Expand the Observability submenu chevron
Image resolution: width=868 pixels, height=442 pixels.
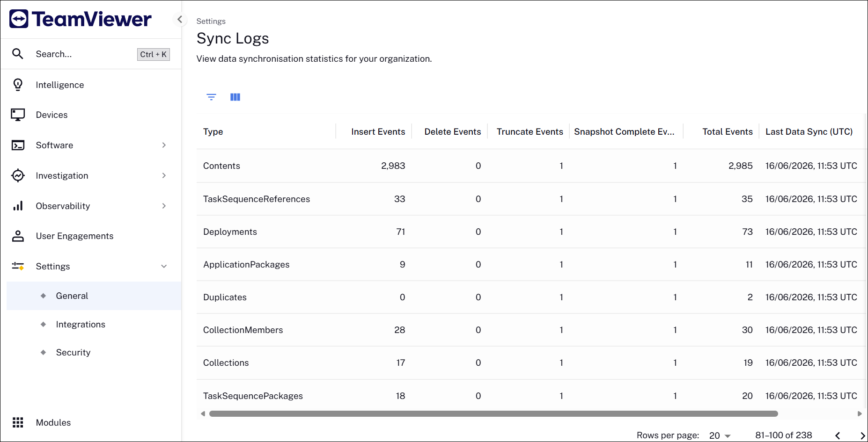(x=164, y=206)
